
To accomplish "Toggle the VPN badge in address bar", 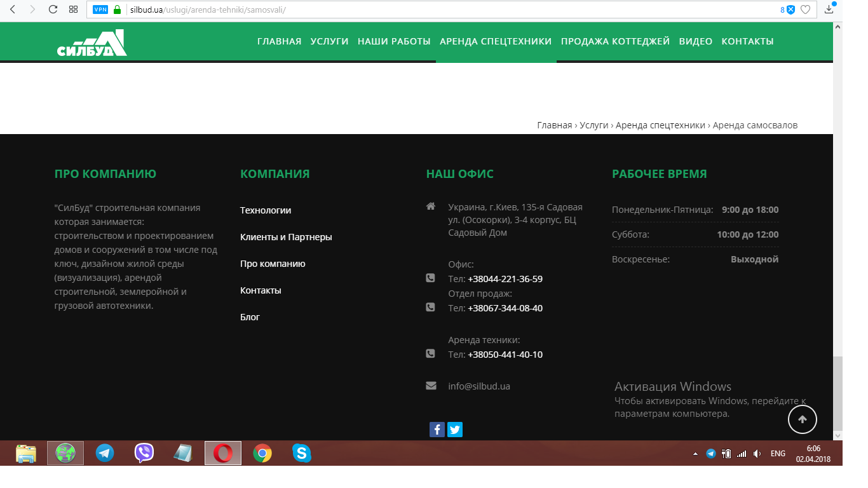I will coord(100,10).
